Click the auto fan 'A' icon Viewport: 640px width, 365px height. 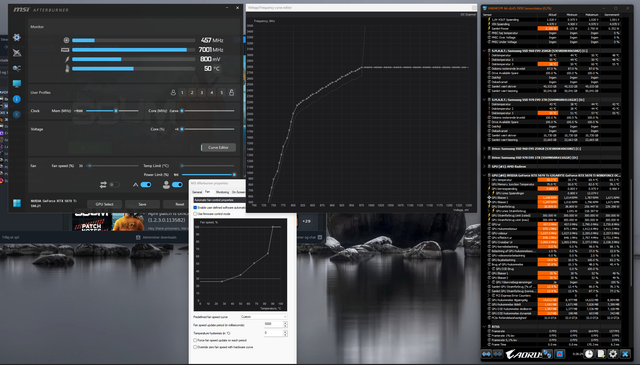point(136,185)
